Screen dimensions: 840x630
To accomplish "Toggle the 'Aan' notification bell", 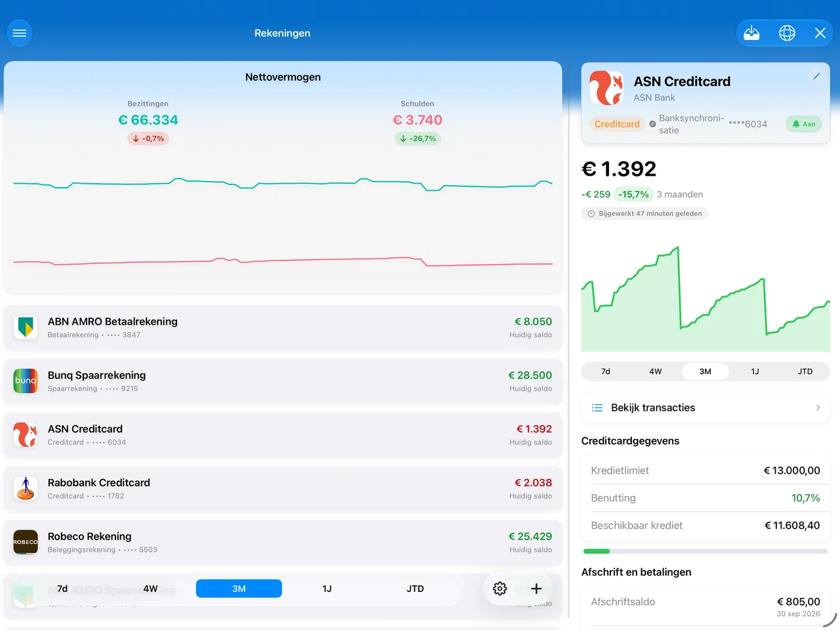I will coord(804,124).
